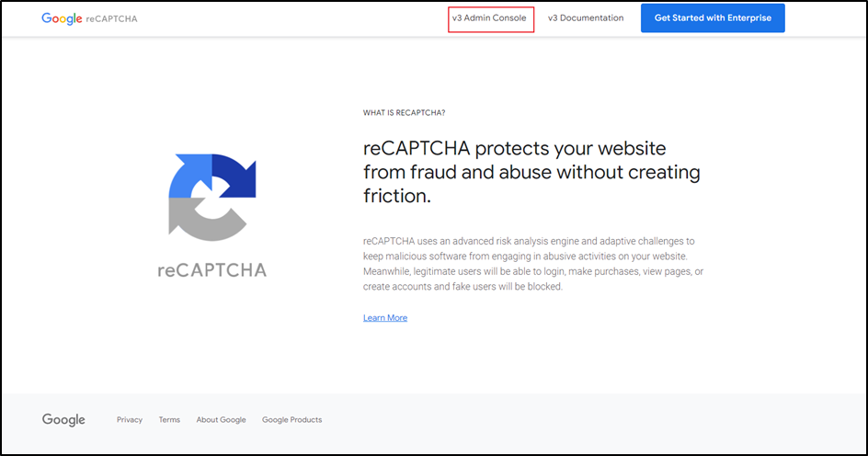This screenshot has width=868, height=456.
Task: Click the large reCAPTCHA arrows logo
Action: 212,198
